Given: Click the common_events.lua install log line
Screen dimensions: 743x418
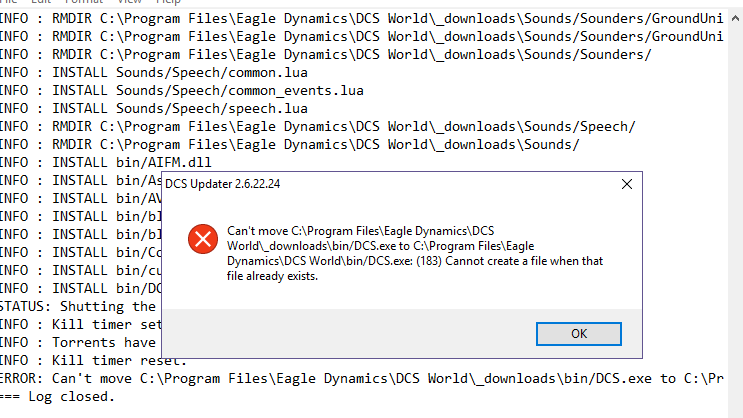Looking at the screenshot, I should pyautogui.click(x=181, y=91).
